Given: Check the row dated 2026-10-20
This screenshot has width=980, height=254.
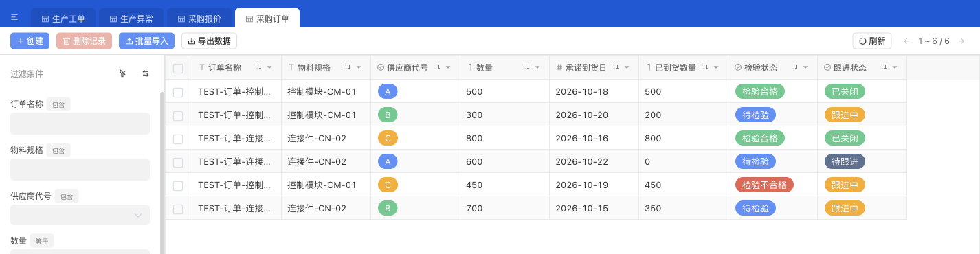Looking at the screenshot, I should (178, 115).
